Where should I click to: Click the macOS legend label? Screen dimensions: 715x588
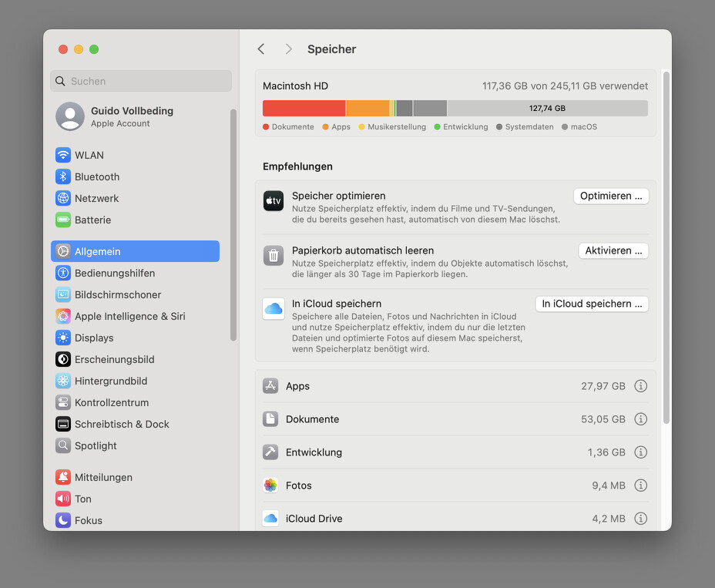[584, 127]
